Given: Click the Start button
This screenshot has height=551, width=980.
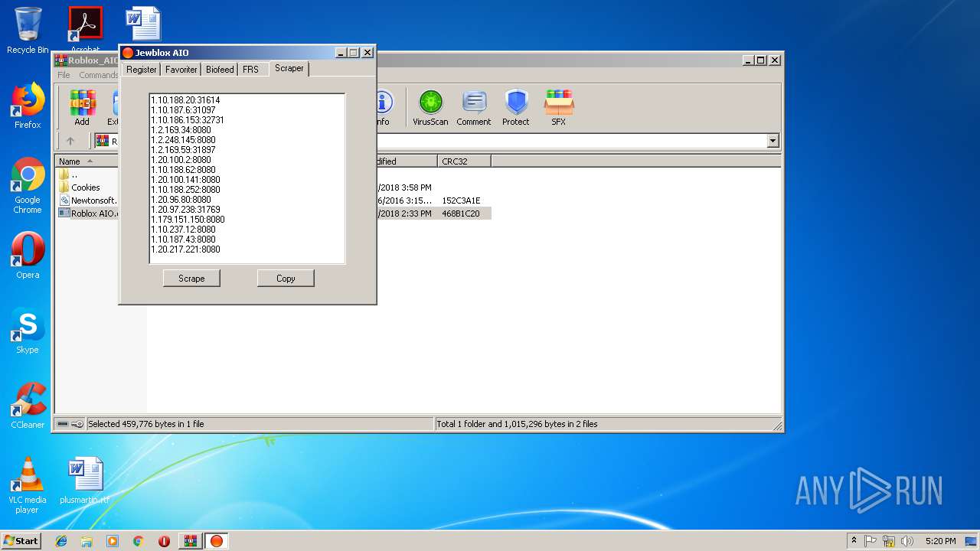Looking at the screenshot, I should click(x=21, y=541).
